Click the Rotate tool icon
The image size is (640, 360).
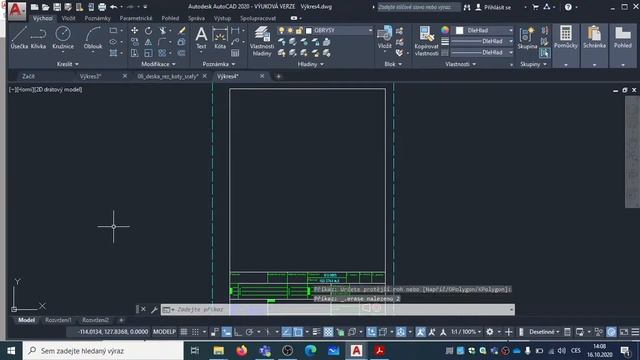[x=148, y=31]
